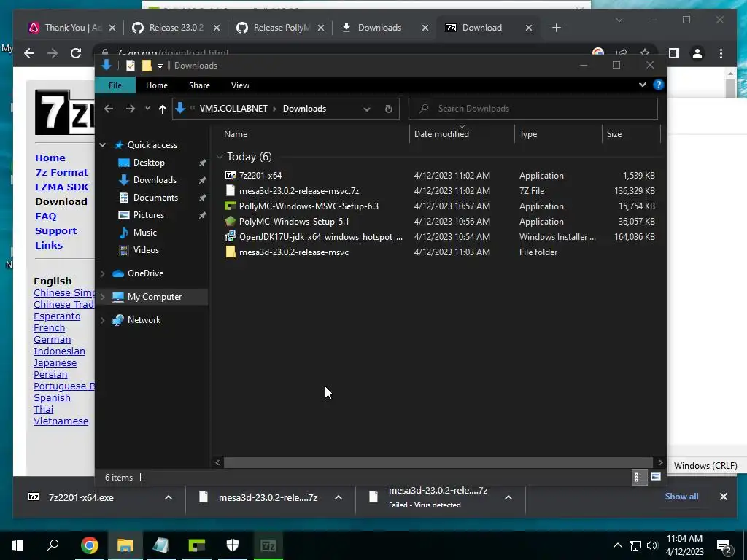Switch to Thank You Chrome tab

click(71, 28)
